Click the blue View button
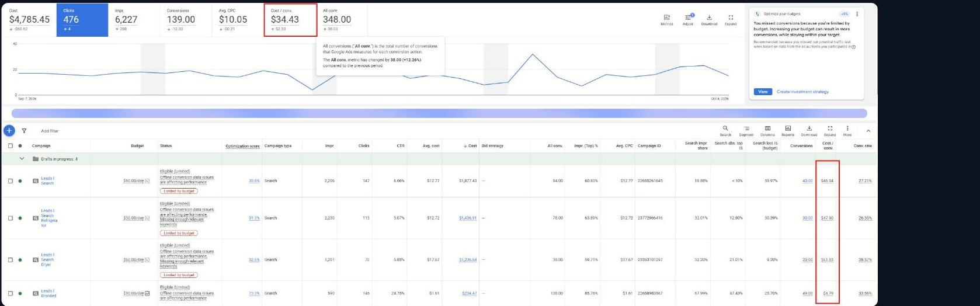 tap(763, 92)
